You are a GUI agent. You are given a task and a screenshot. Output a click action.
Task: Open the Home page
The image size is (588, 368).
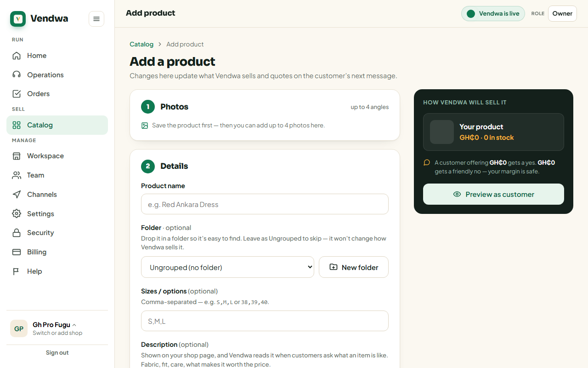[57, 56]
